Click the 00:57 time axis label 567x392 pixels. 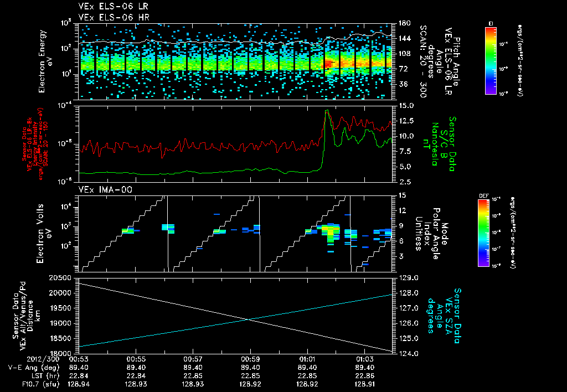tap(193, 359)
